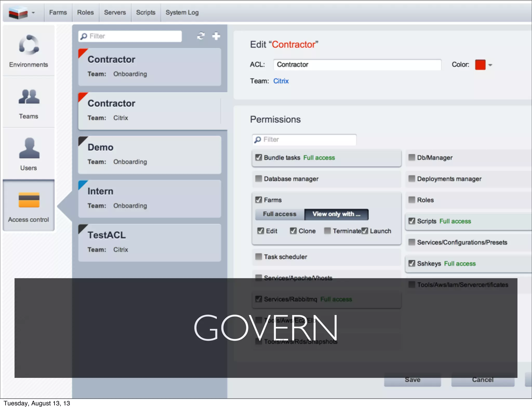Check Tools/Aws/Iam/Servercertificates permission

[412, 284]
